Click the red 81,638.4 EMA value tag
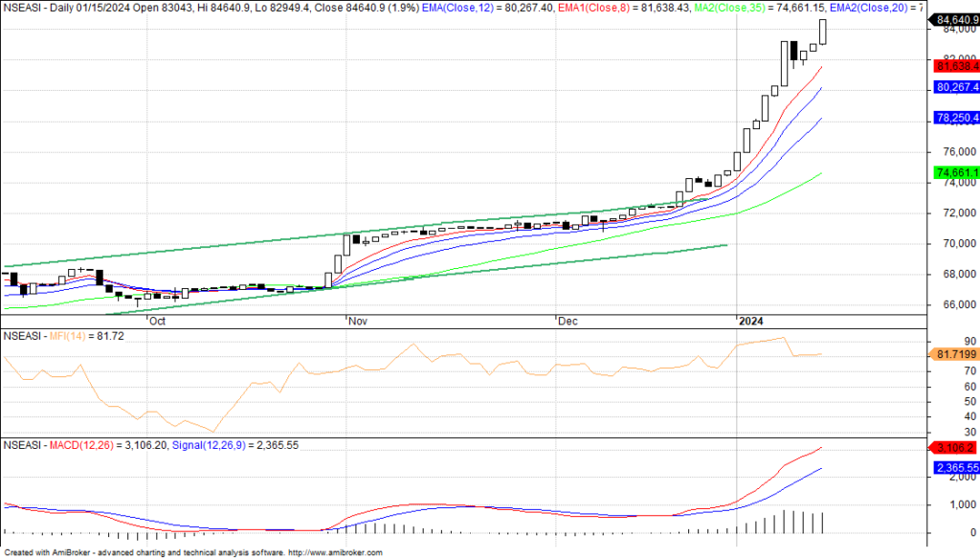This screenshot has height=558, width=980. [955, 66]
